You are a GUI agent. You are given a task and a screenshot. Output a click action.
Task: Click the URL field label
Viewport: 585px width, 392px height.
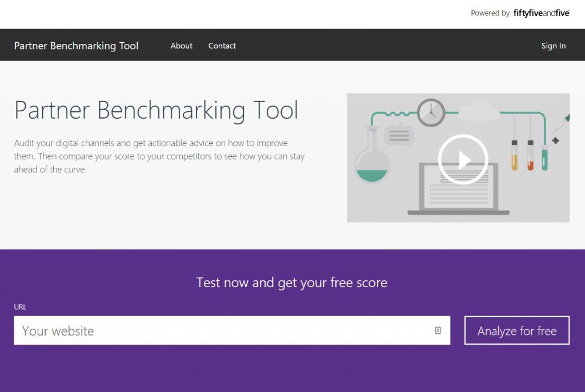coord(20,307)
